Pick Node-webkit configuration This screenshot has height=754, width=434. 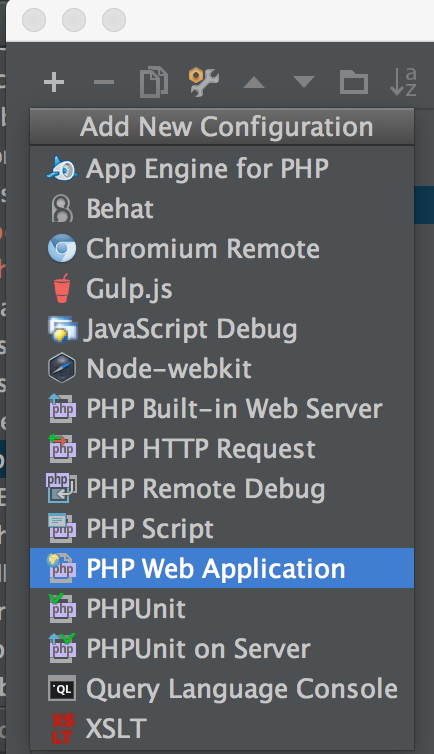[x=222, y=369]
